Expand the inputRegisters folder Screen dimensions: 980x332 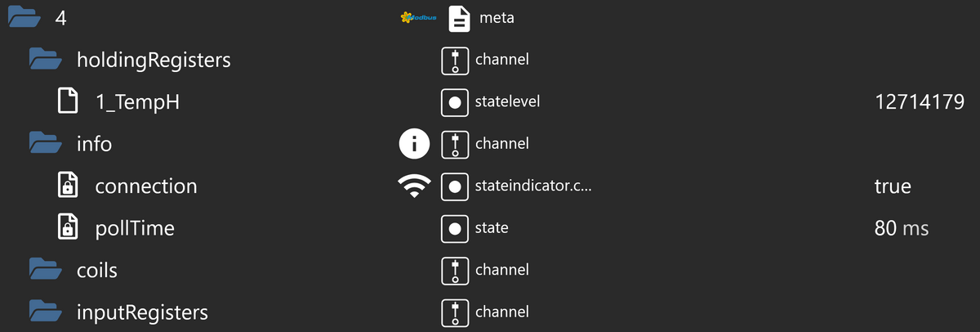[46, 312]
